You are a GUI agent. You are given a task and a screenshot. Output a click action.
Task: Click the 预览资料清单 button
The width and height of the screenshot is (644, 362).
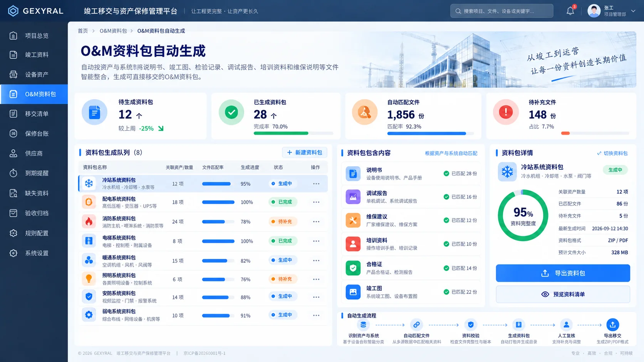coord(563,294)
